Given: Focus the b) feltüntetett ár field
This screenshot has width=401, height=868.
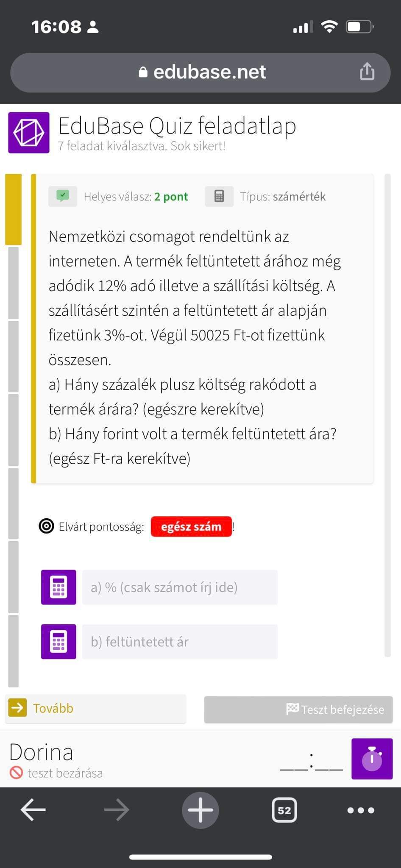Looking at the screenshot, I should tap(180, 641).
